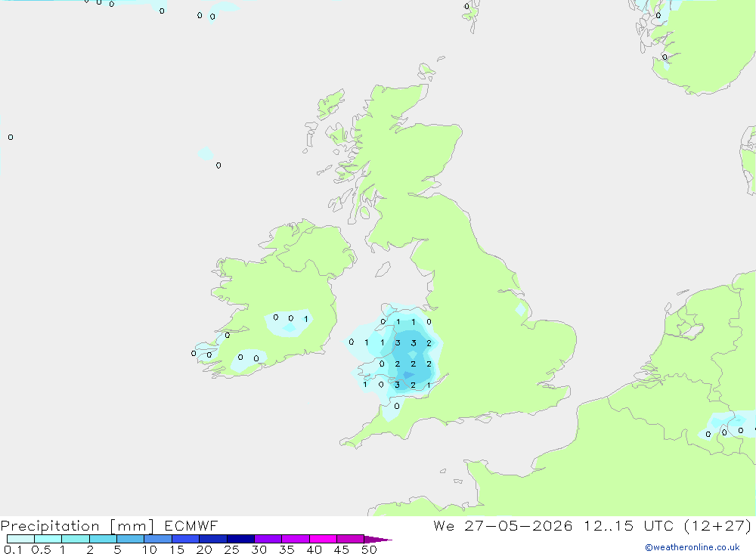The height and width of the screenshot is (554, 756).
Task: Click the legend swatch between 20 and 25
Action: click(x=213, y=539)
